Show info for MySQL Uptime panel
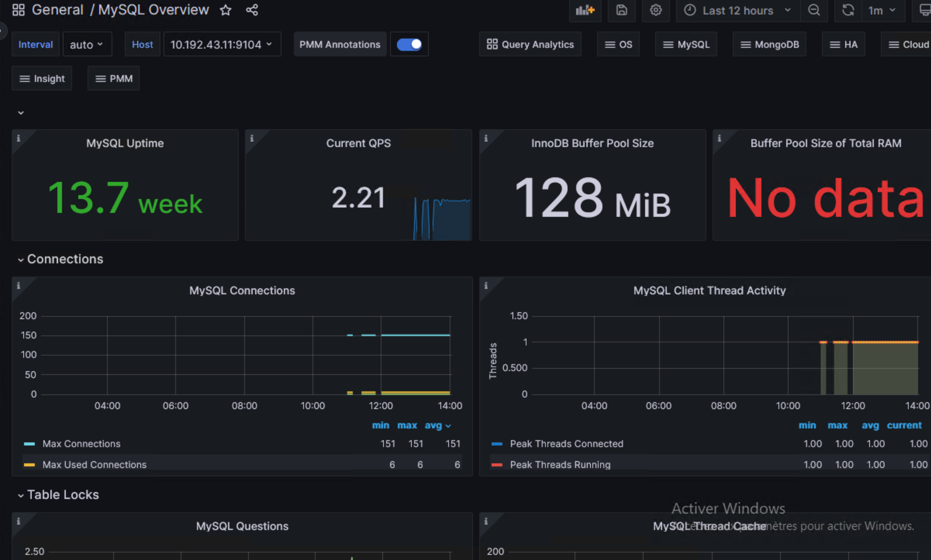The height and width of the screenshot is (560, 931). (19, 138)
